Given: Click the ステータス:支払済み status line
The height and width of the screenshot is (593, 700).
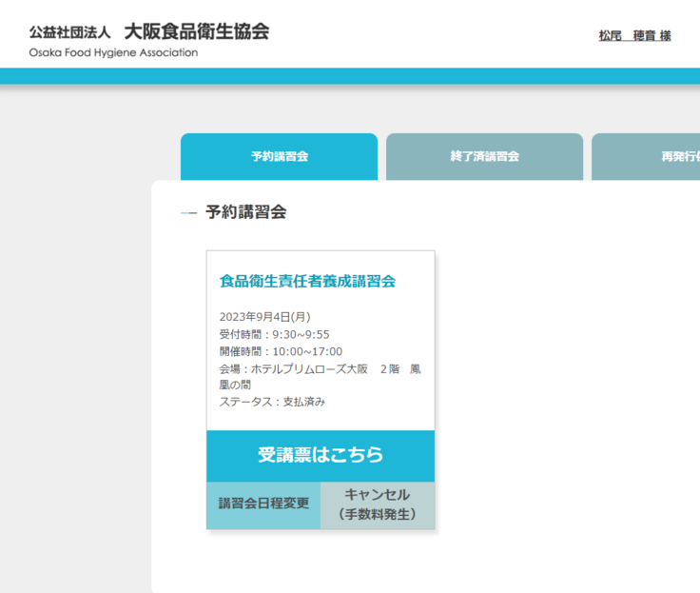Looking at the screenshot, I should (x=272, y=402).
